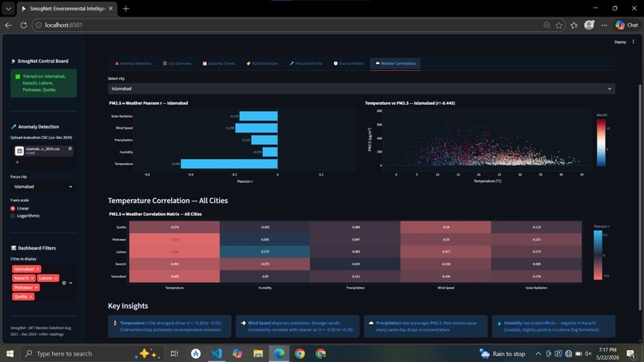Open the Windows Start menu
The image size is (644, 362).
click(10, 353)
